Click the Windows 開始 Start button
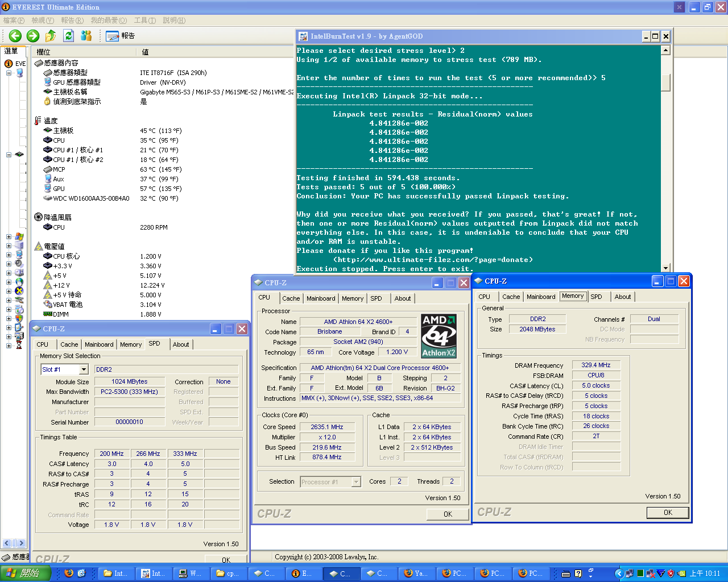This screenshot has width=728, height=582. click(x=26, y=573)
